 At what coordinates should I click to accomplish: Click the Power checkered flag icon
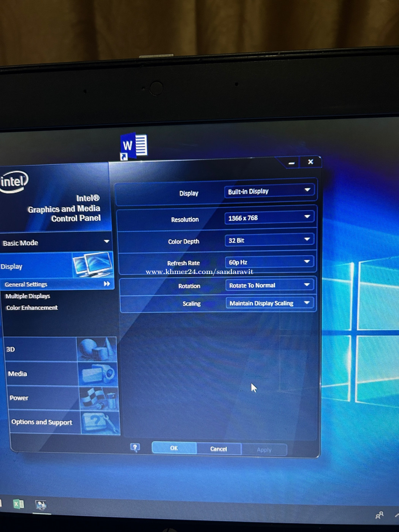99,398
